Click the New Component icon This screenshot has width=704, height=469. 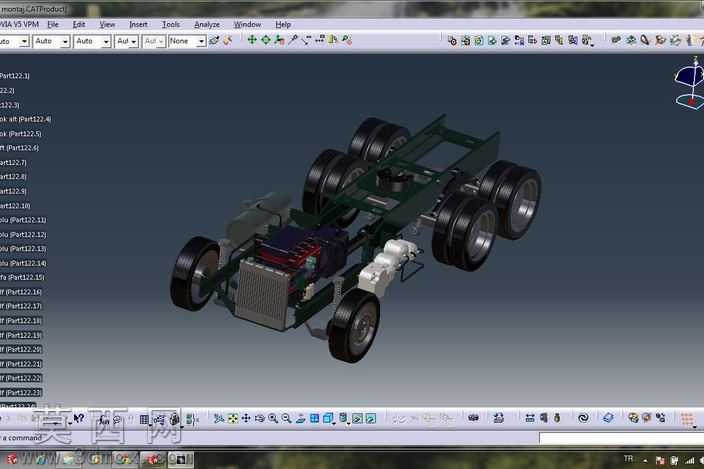(x=452, y=40)
